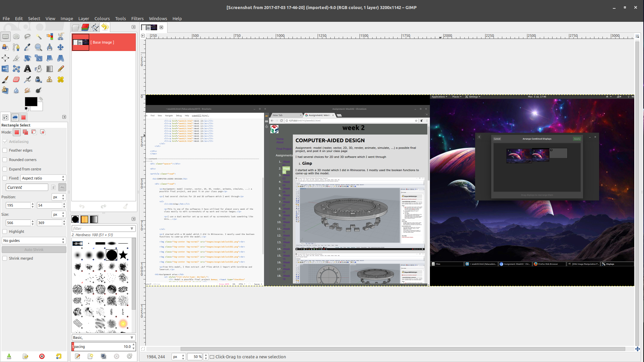Select the Alignment tool
This screenshot has height=362, width=644.
(5, 58)
